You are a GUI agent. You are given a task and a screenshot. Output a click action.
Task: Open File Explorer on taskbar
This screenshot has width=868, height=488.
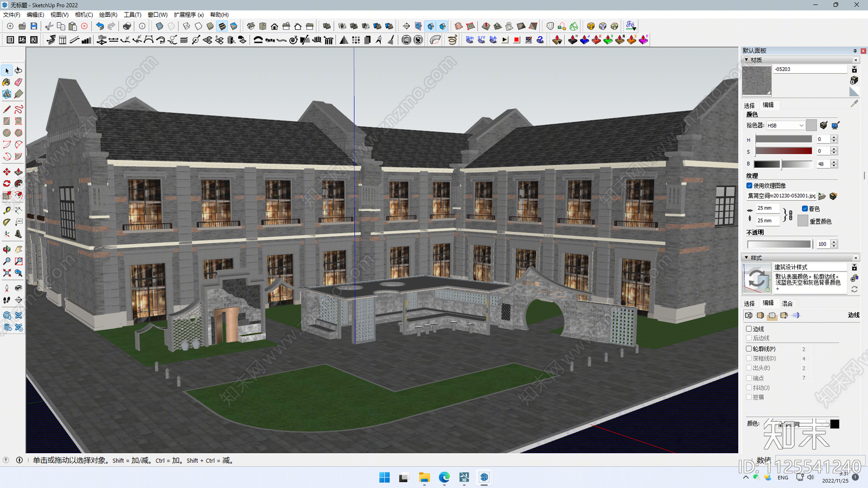coord(424,477)
